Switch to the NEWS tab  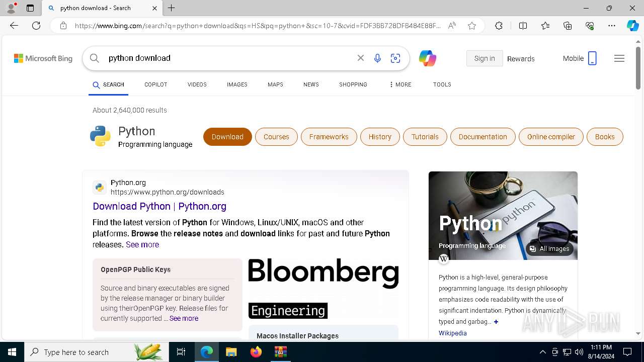[311, 84]
